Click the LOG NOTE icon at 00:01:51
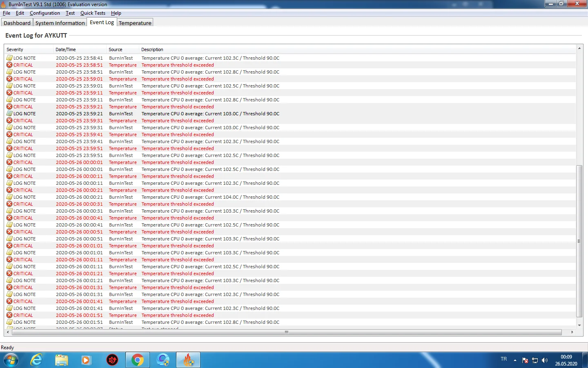 point(9,322)
